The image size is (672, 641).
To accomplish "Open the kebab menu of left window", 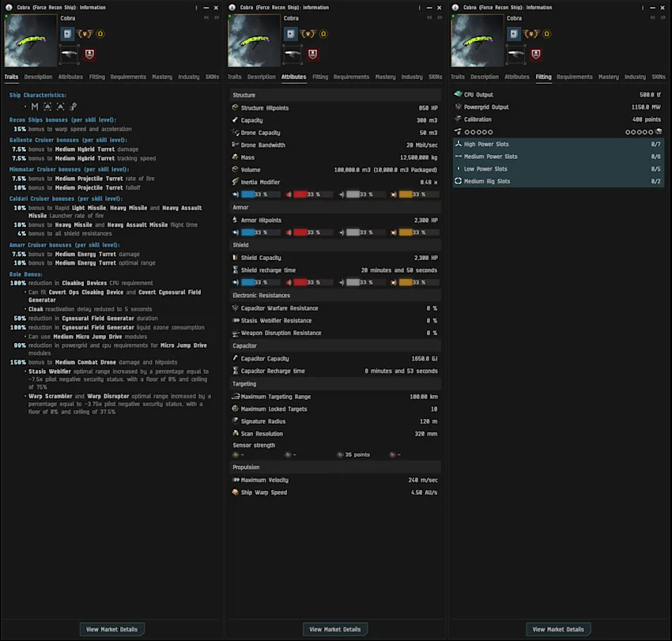I will tap(196, 8).
